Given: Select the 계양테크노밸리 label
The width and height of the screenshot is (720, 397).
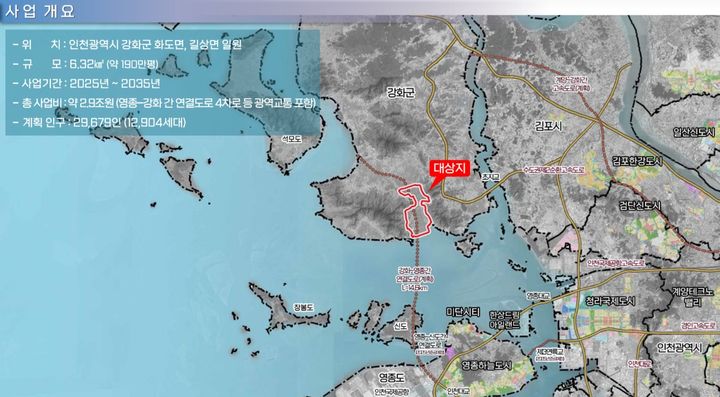Looking at the screenshot, I should [693, 296].
